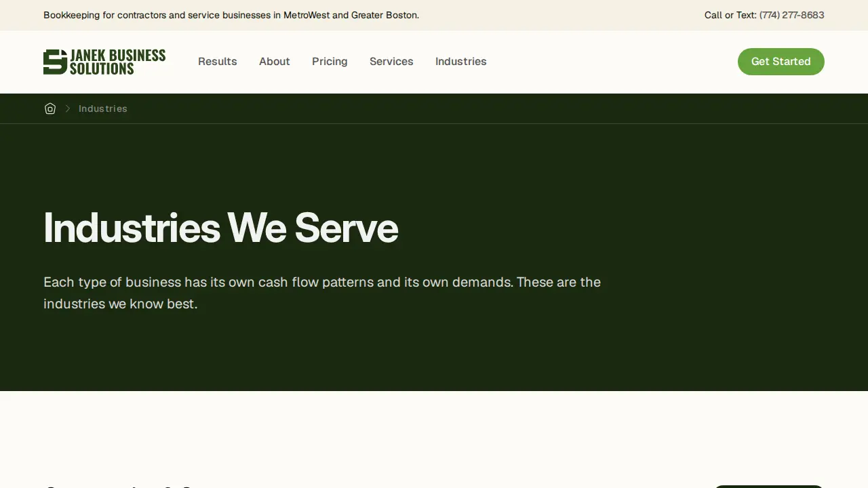Screen dimensions: 868x488
Task: Select the Industries breadcrumb item
Action: [x=103, y=108]
